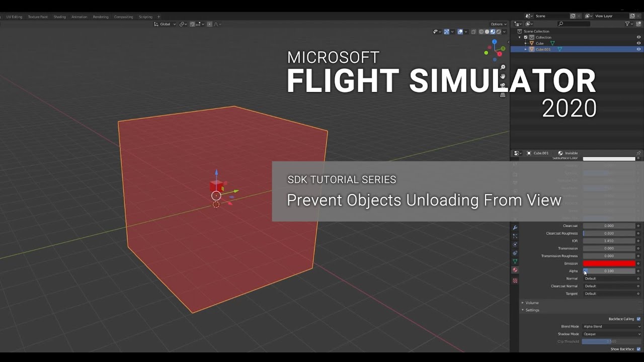Open the Modifier properties wrench tab
Viewport: 644px width, 362px height.
(x=515, y=228)
